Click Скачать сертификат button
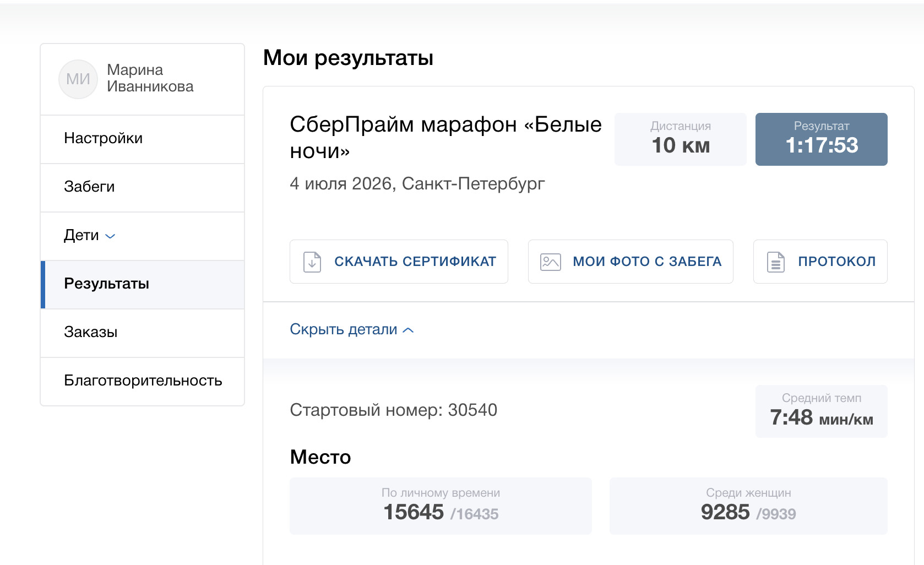This screenshot has height=565, width=924. click(x=399, y=262)
